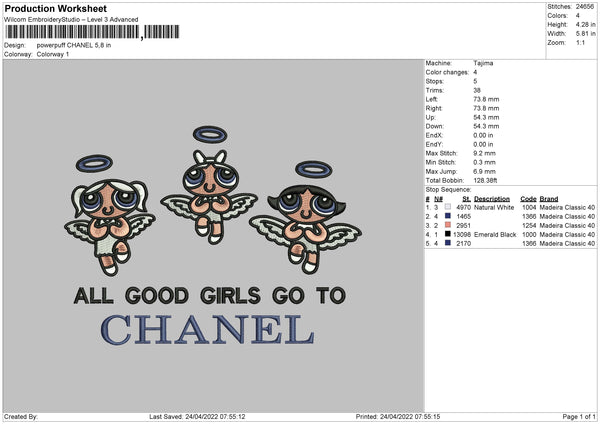Viewport: 600px width, 424px height.
Task: Click the ALL GOOD GIRLS GO TO lettering
Action: pyautogui.click(x=210, y=295)
